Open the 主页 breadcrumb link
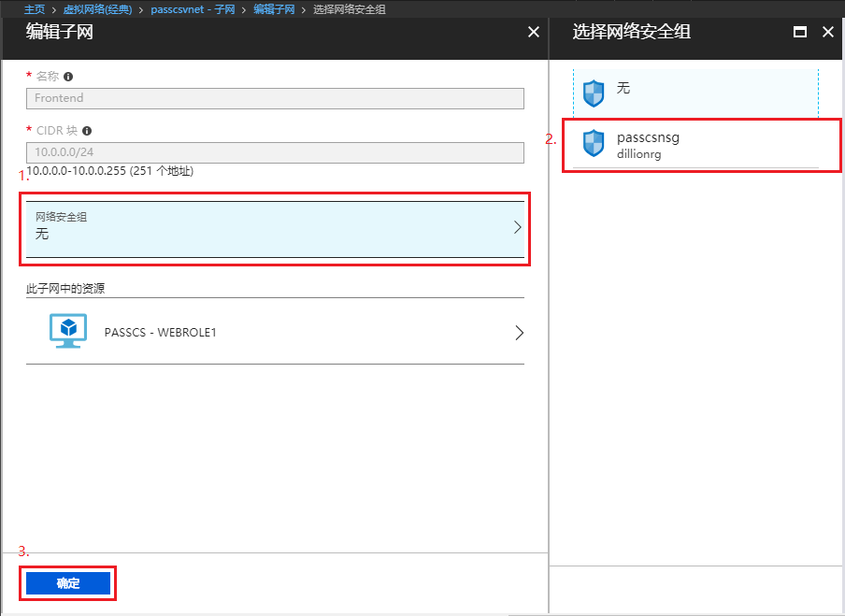845x616 pixels. tap(34, 9)
